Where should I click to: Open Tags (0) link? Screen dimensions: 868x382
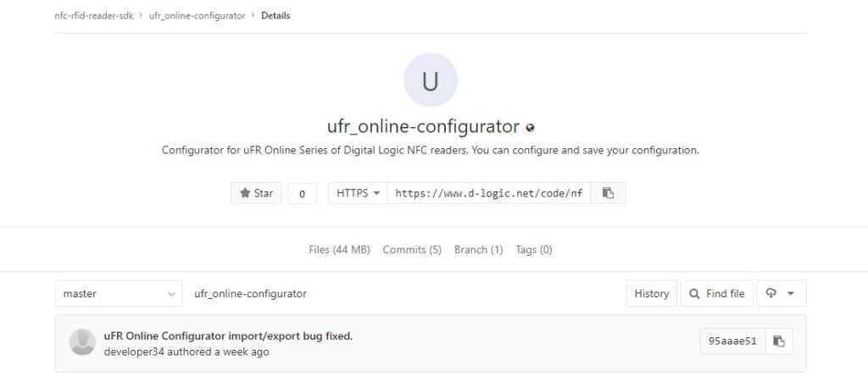click(x=534, y=250)
